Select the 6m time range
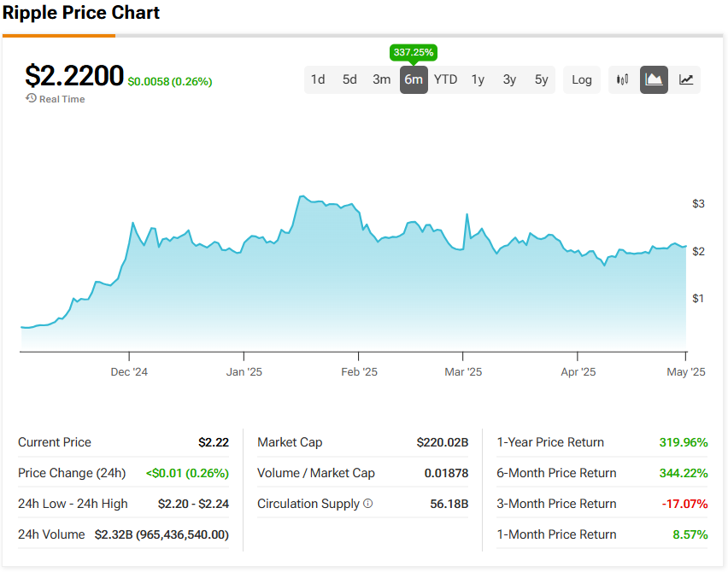Image resolution: width=728 pixels, height=572 pixels. [x=414, y=79]
